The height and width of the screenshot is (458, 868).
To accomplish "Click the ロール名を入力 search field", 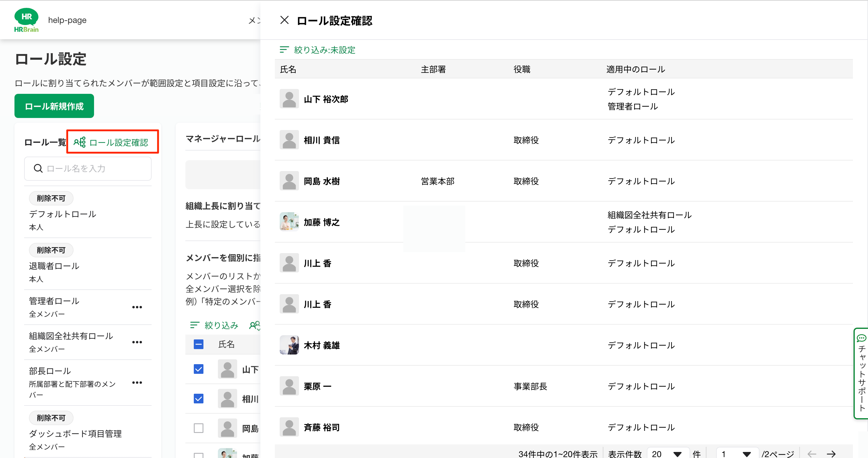I will click(88, 169).
